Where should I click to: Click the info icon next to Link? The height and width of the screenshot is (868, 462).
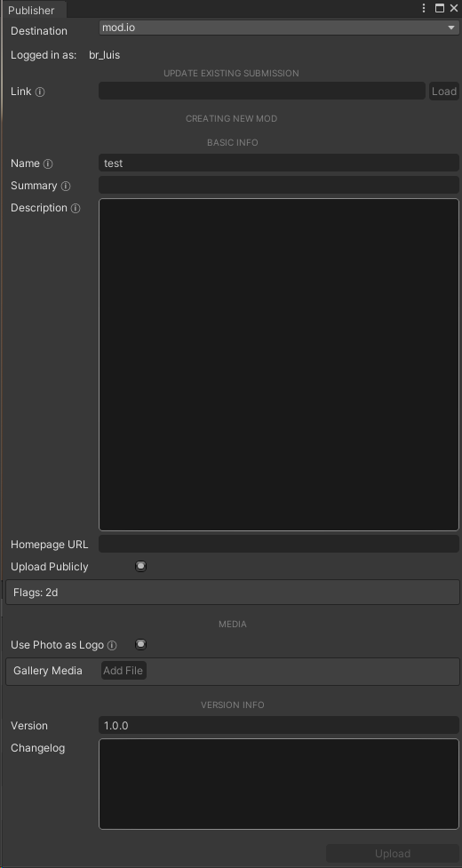40,92
